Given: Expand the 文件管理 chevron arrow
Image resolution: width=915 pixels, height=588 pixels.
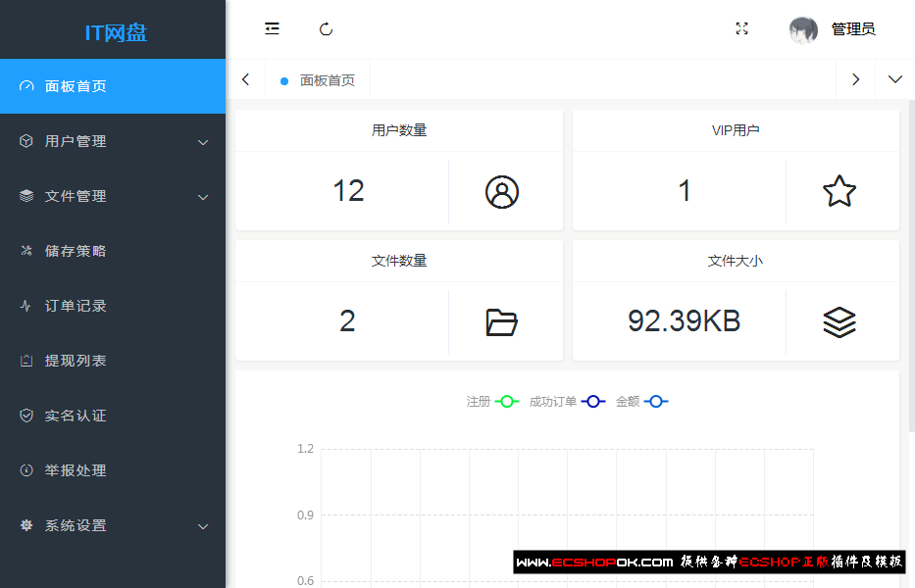Looking at the screenshot, I should 202,197.
